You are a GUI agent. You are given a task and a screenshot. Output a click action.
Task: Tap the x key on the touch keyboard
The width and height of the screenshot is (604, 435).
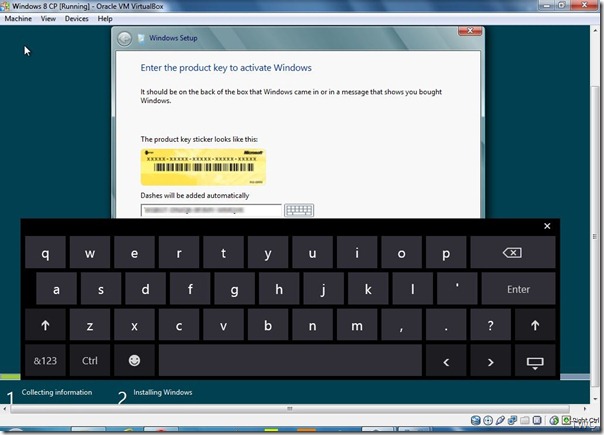coord(134,325)
